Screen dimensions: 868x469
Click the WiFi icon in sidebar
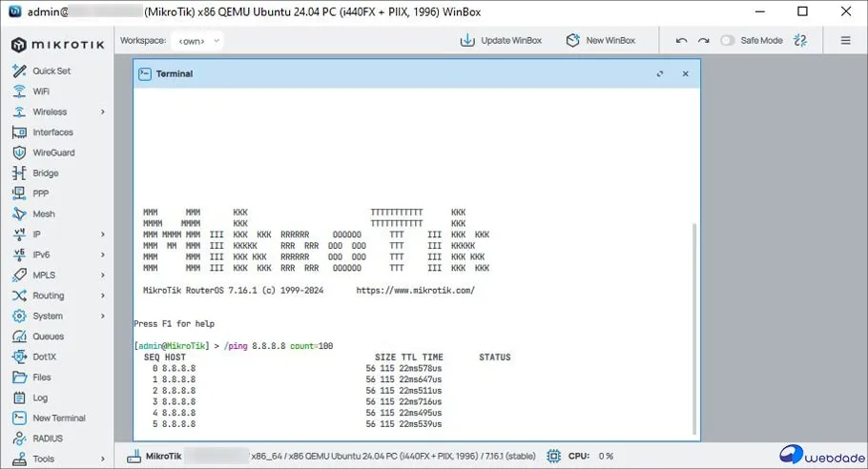click(18, 92)
